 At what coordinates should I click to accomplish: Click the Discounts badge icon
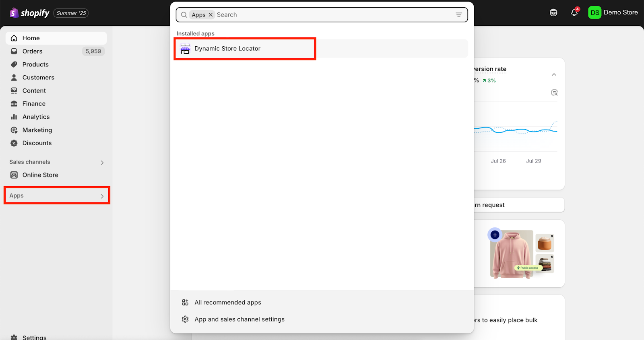click(x=14, y=143)
